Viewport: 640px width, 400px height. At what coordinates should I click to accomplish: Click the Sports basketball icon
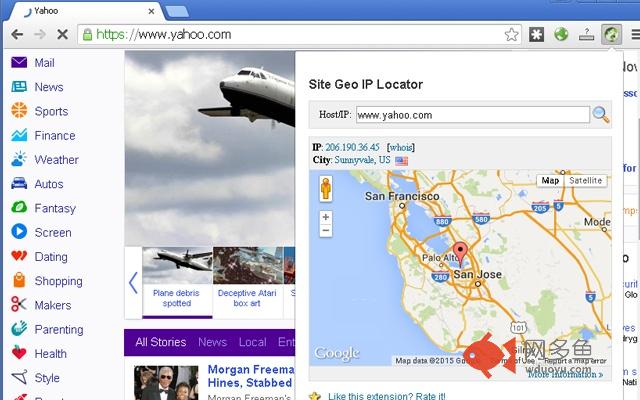[x=19, y=111]
